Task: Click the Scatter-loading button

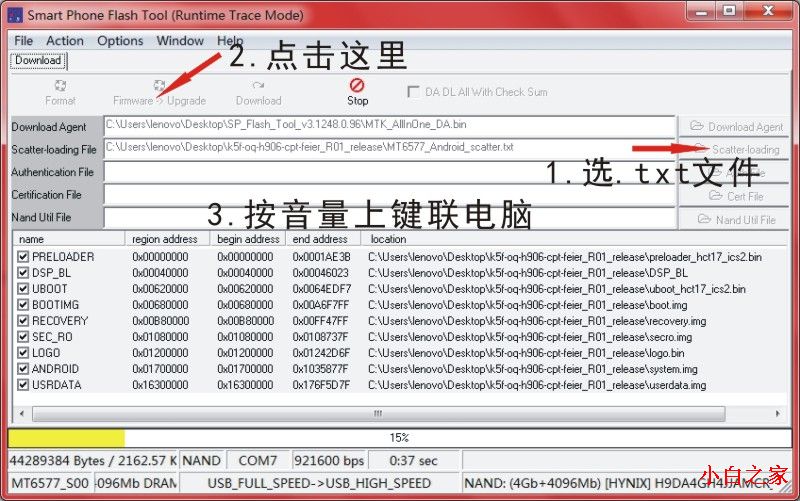Action: (733, 149)
